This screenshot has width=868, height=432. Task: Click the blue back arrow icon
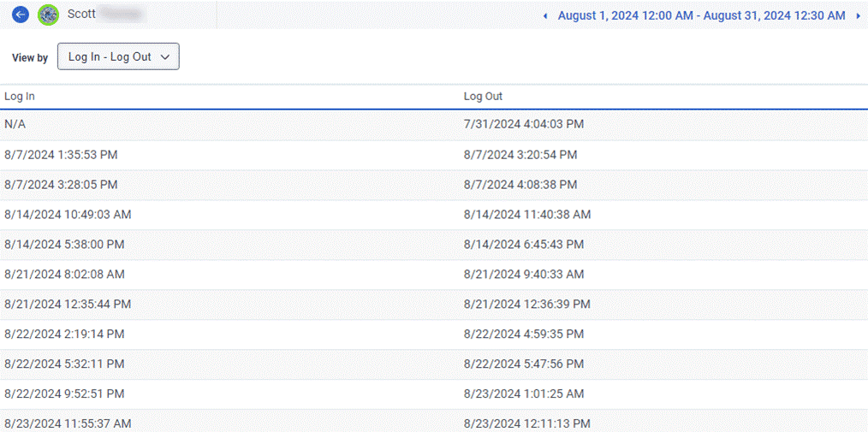click(21, 15)
